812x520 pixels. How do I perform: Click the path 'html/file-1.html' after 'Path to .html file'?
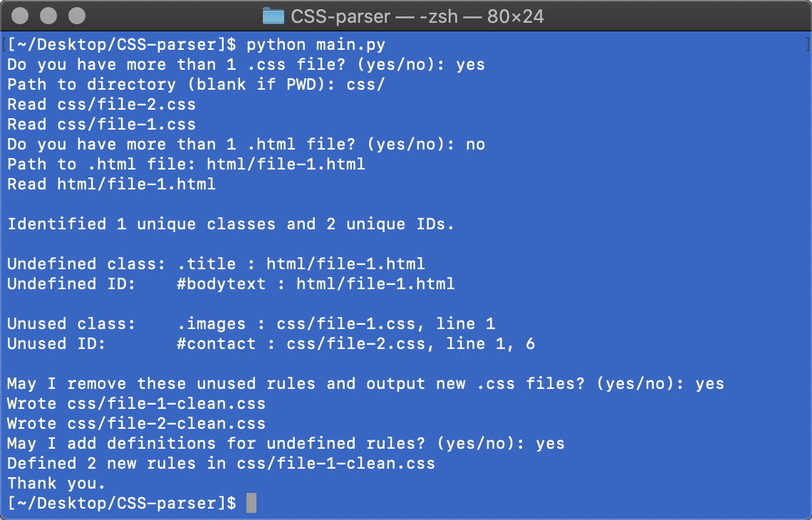(286, 165)
